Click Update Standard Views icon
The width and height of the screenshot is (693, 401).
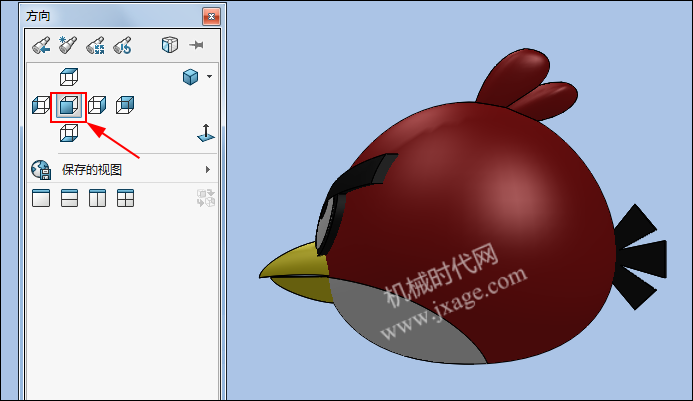click(95, 45)
